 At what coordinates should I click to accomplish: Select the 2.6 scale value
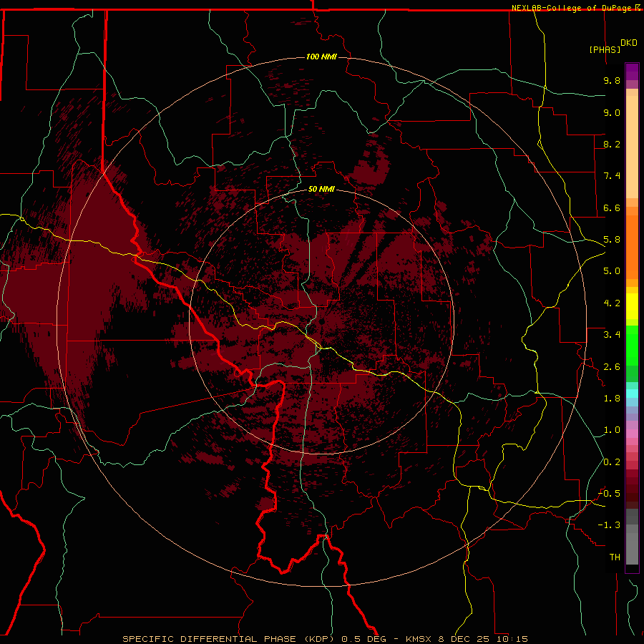pos(612,367)
